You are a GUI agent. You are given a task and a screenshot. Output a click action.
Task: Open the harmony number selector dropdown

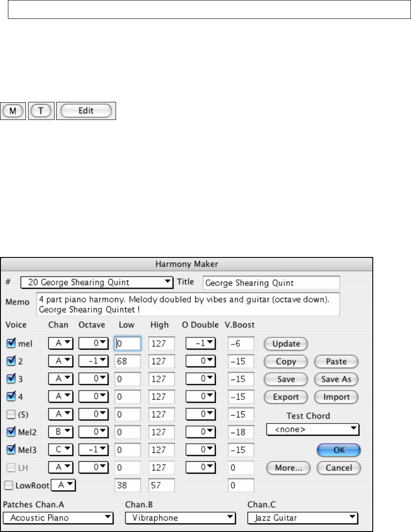tap(97, 282)
